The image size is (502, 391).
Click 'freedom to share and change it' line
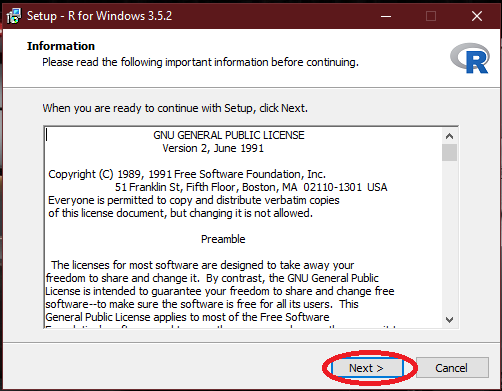tap(212, 278)
